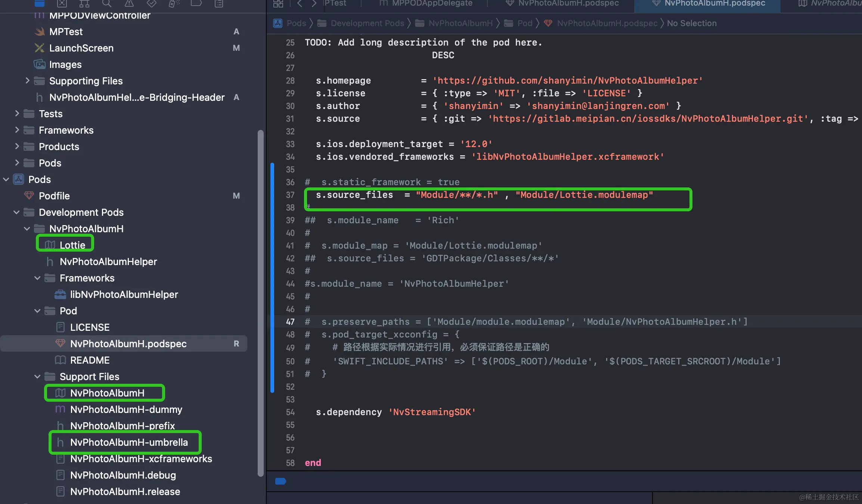Screen dimensions: 862x504
Task: Click Development Pods in the breadcrumb bar
Action: (367, 23)
